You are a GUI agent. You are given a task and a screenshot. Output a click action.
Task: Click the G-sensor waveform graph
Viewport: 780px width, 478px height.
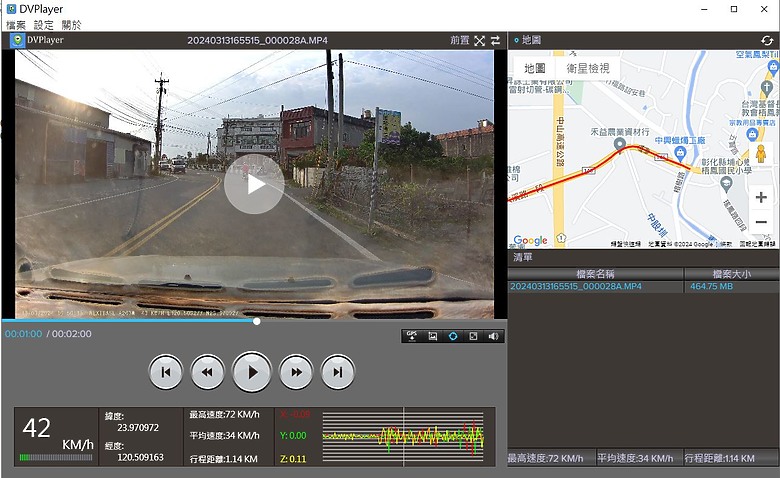403,437
